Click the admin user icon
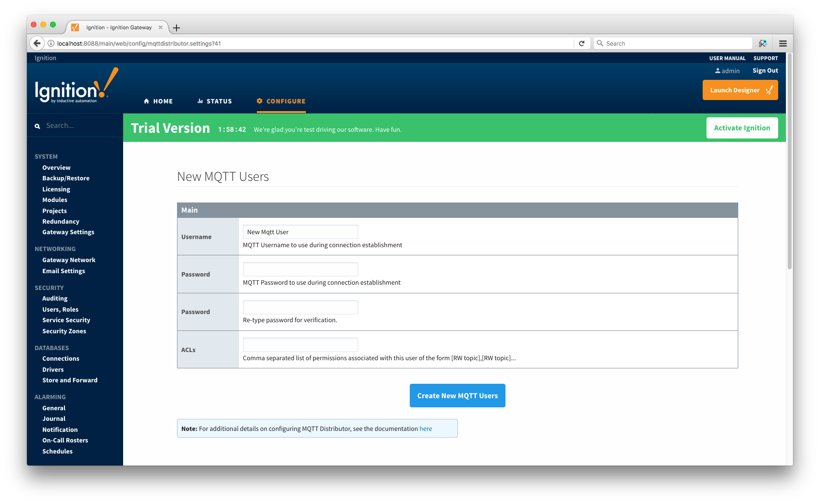Viewport: 820px width, 504px height. (718, 71)
